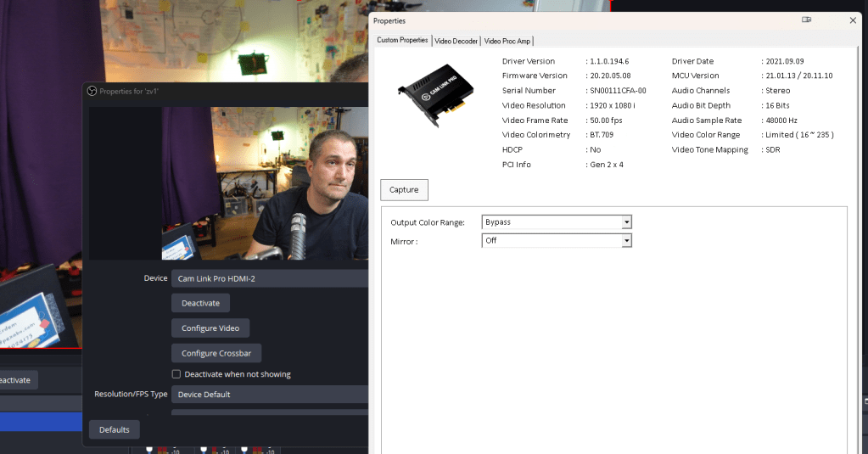Click the Deactivate button in zv1 properties
The width and height of the screenshot is (868, 454).
click(200, 304)
